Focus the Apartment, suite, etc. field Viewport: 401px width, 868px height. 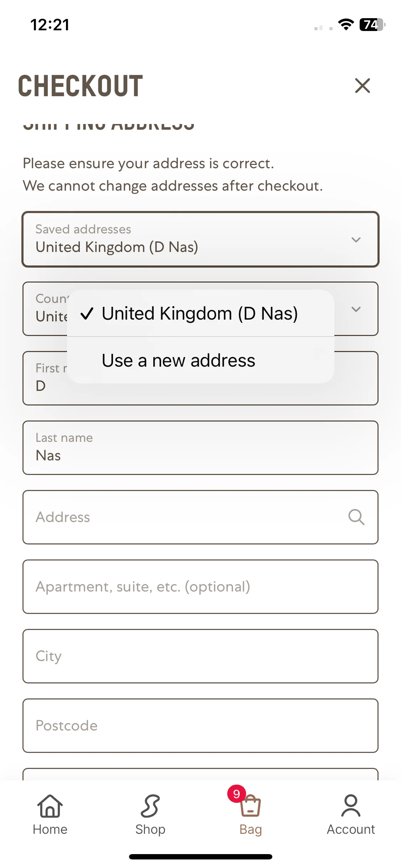(200, 587)
